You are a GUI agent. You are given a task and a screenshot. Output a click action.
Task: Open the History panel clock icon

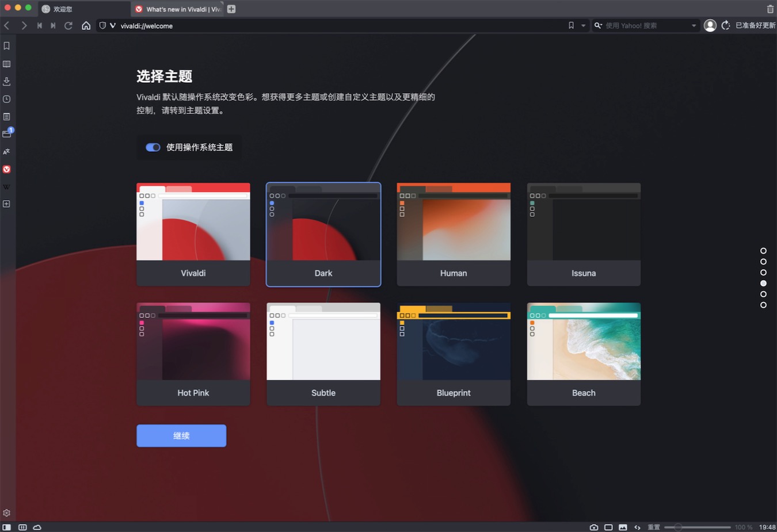7,99
